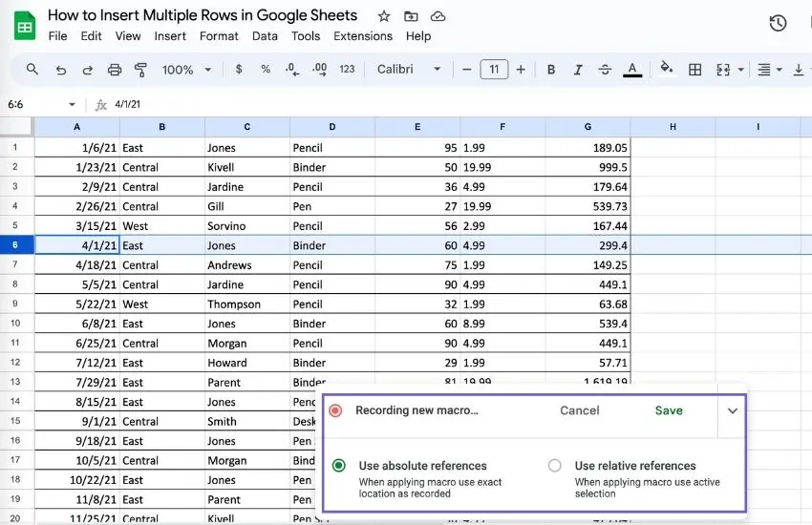Click the font size field showing 11
812x525 pixels.
pyautogui.click(x=494, y=70)
